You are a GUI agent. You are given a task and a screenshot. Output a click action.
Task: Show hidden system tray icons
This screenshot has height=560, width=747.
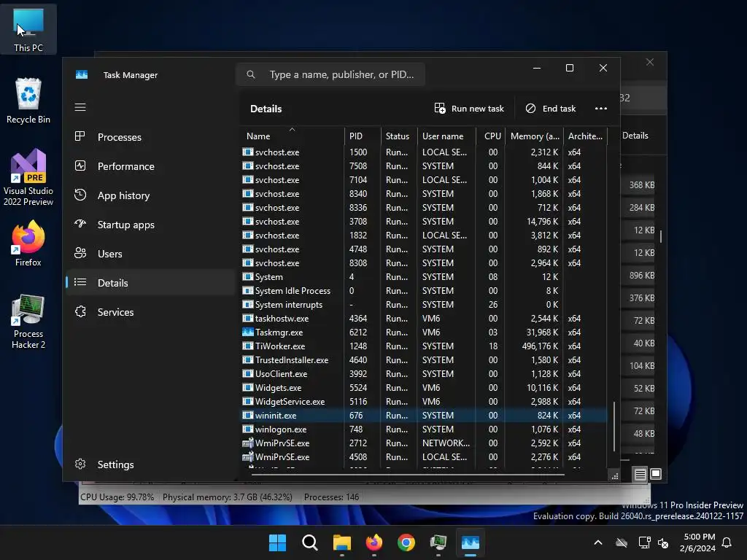coord(598,542)
